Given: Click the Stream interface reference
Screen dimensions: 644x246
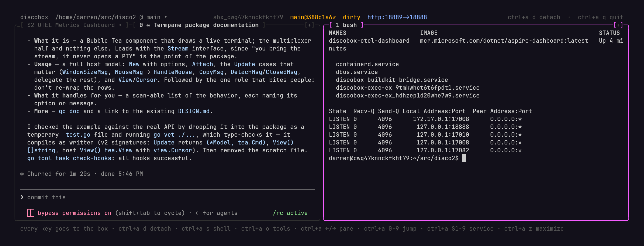Looking at the screenshot, I should pyautogui.click(x=178, y=49).
